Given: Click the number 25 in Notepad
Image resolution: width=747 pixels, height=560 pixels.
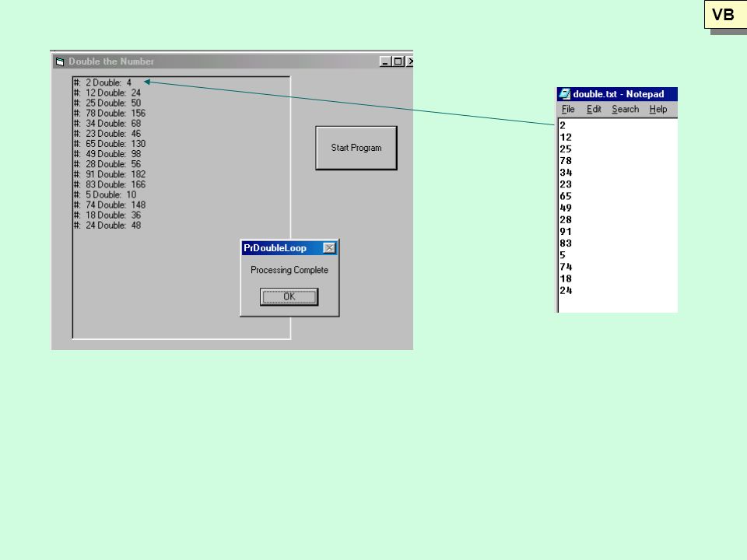Looking at the screenshot, I should pos(566,149).
